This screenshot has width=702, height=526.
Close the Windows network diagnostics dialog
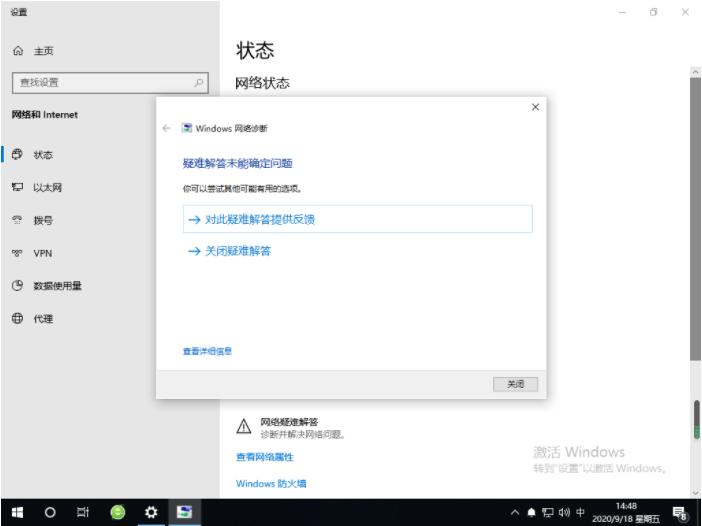(535, 107)
